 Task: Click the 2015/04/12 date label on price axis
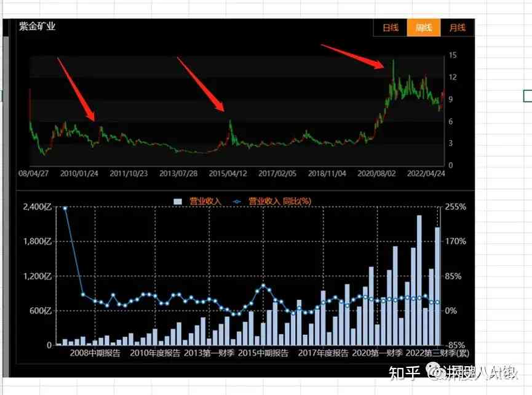click(x=227, y=173)
